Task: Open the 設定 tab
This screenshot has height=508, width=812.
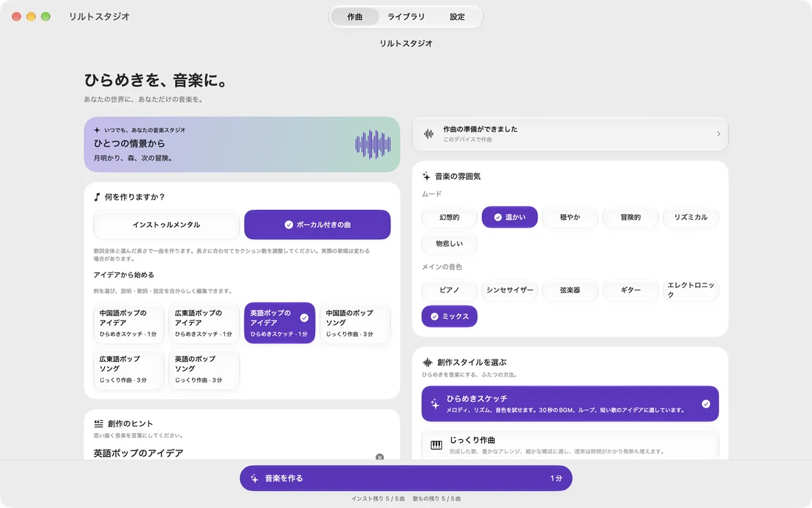Action: 457,16
